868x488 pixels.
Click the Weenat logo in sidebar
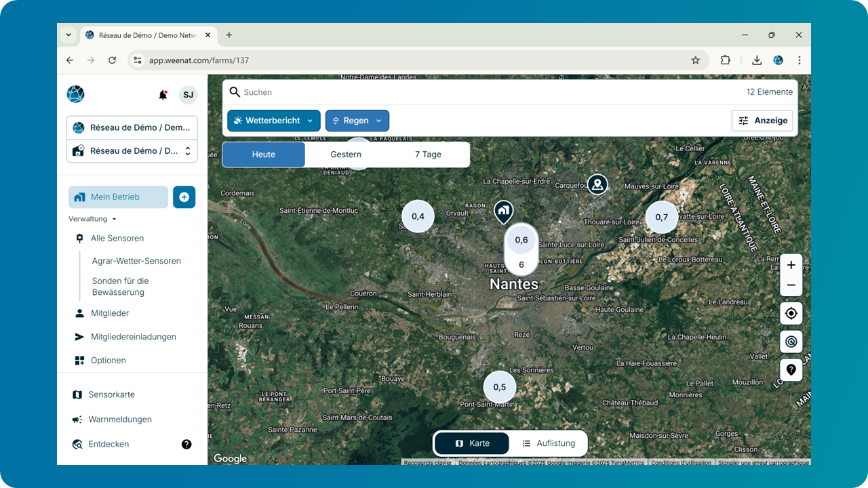click(x=75, y=94)
